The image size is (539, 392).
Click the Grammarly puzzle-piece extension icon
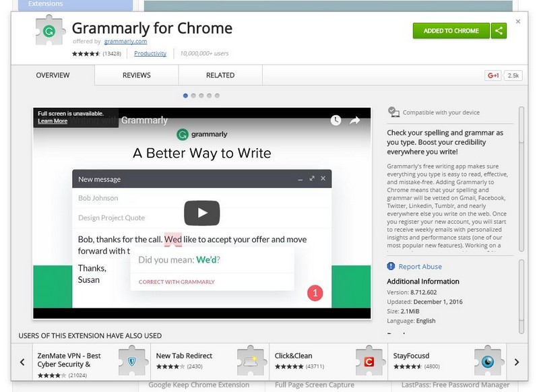pos(50,30)
